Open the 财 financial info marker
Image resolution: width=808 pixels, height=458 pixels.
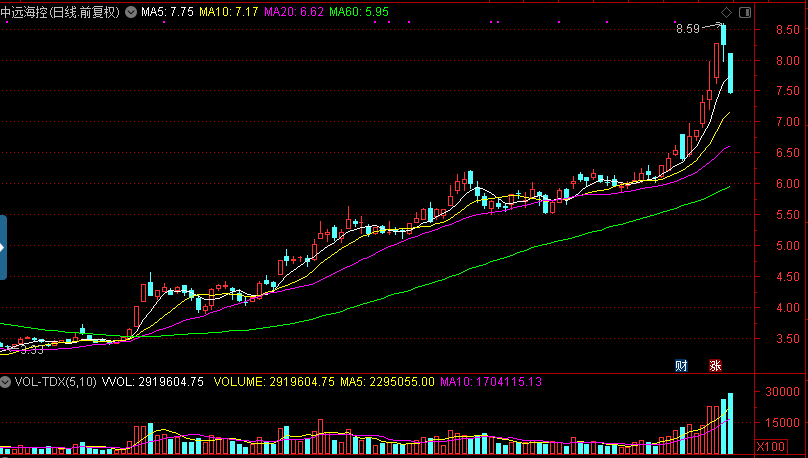(681, 365)
